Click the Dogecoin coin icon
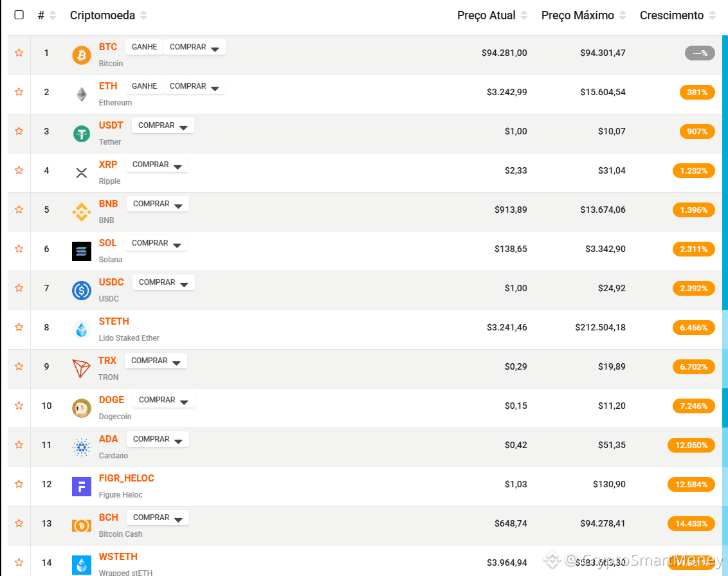Image resolution: width=728 pixels, height=576 pixels. (x=82, y=408)
